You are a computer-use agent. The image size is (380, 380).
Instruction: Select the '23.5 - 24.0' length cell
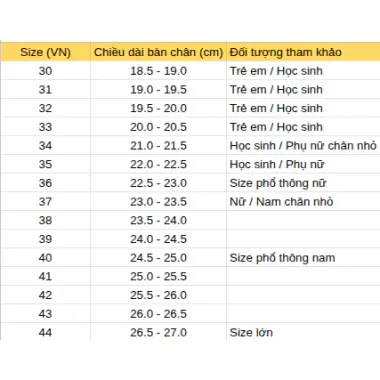pyautogui.click(x=158, y=220)
